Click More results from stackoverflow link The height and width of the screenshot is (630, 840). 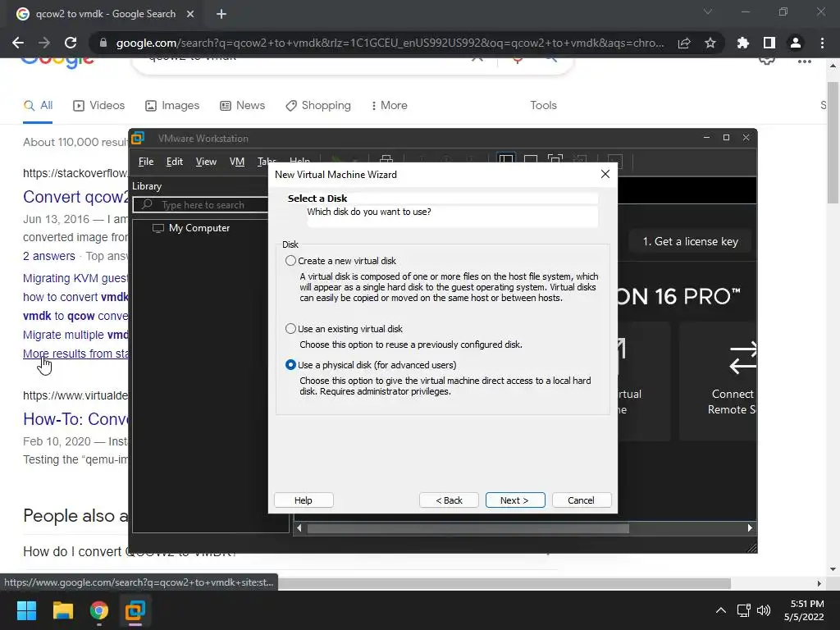tap(75, 354)
